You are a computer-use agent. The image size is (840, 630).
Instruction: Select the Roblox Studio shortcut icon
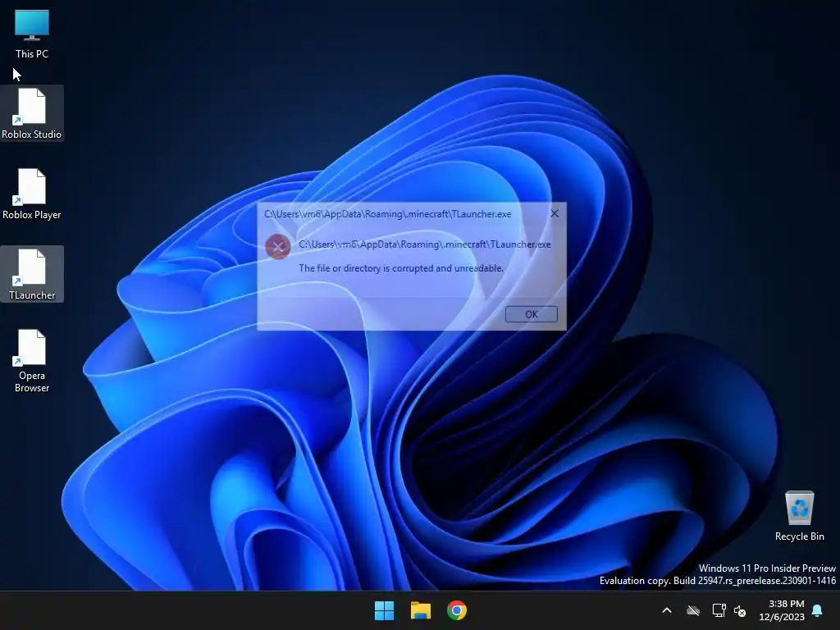[x=32, y=113]
